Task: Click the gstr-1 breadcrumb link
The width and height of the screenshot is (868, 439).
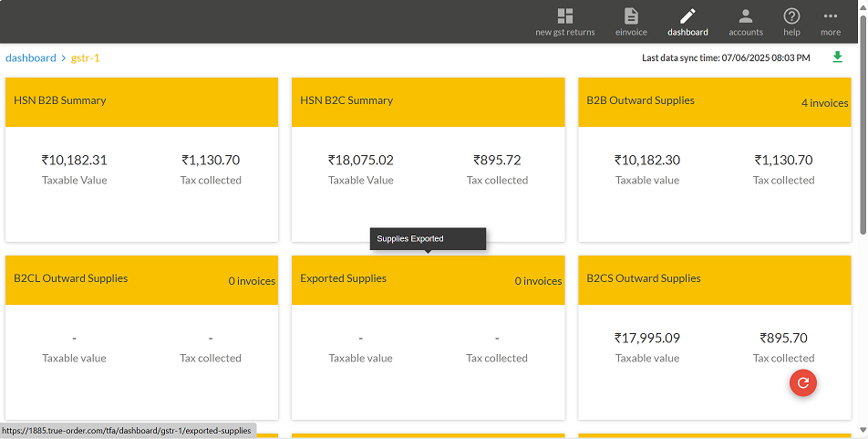Action: point(86,57)
